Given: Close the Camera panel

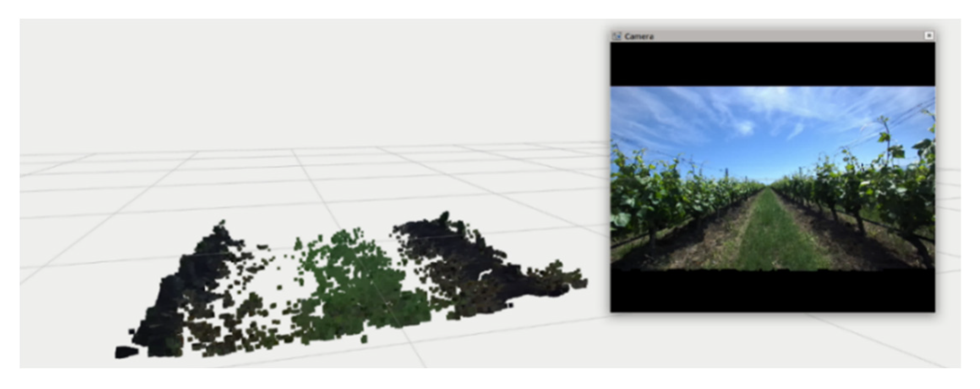Looking at the screenshot, I should [928, 36].
